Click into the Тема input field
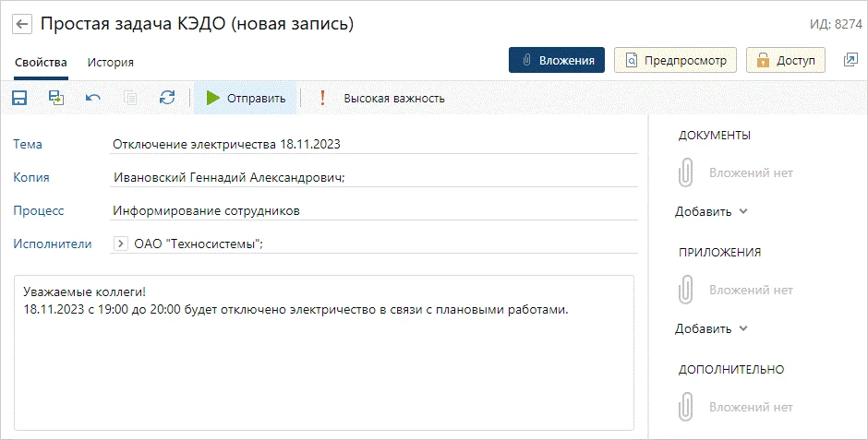The width and height of the screenshot is (868, 440). point(369,144)
